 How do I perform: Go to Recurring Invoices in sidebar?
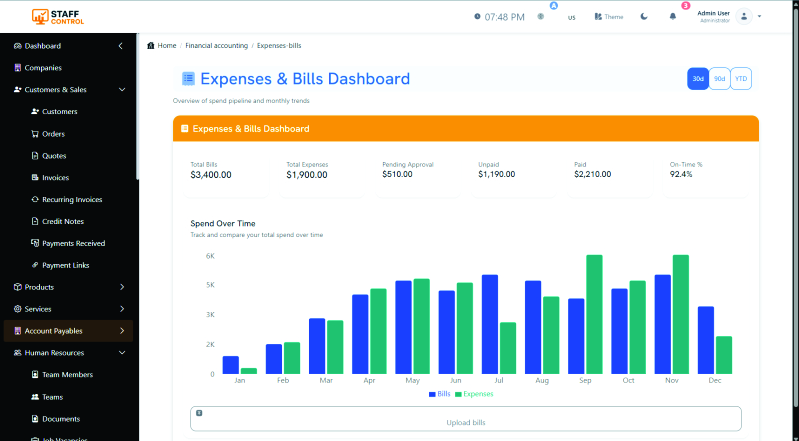pos(71,200)
